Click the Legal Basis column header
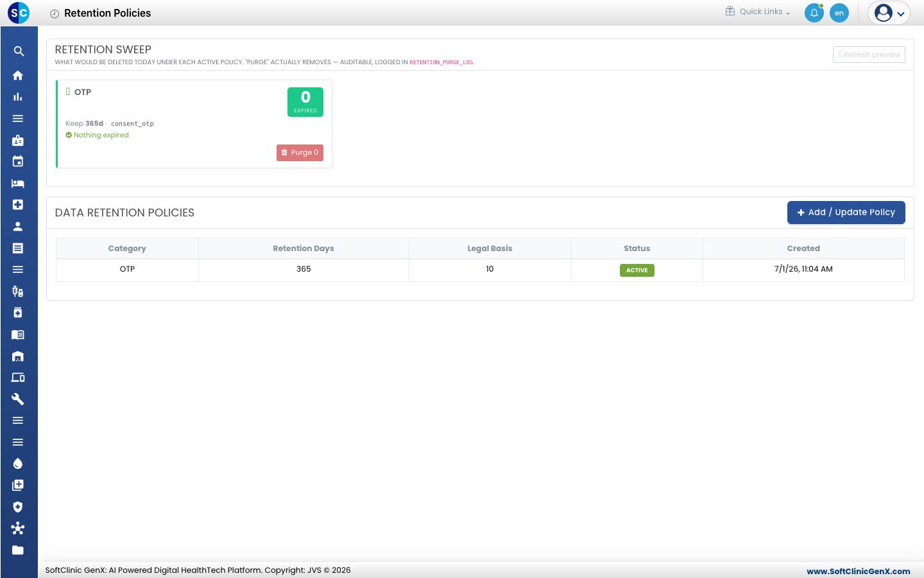924x578 pixels. click(490, 249)
